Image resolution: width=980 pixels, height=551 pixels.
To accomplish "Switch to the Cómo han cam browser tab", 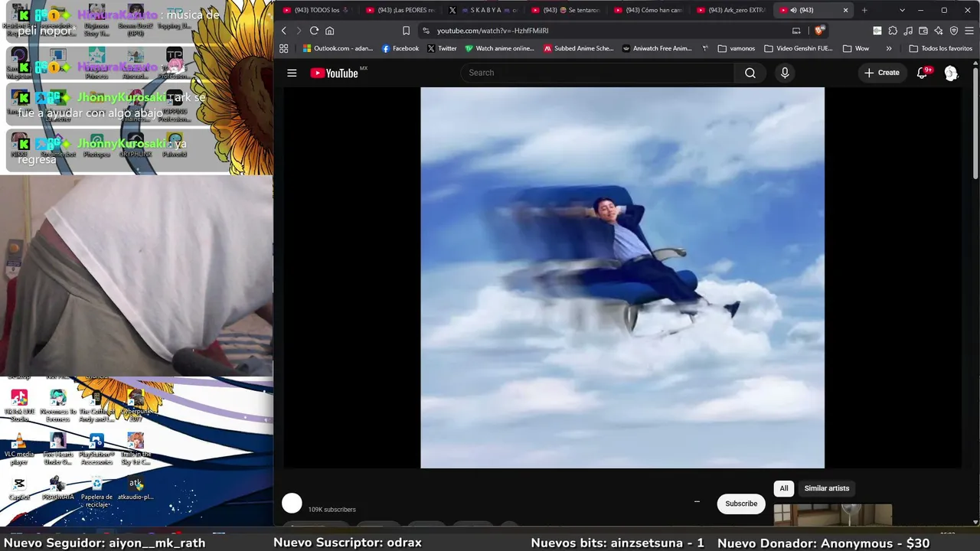I will 648,10.
